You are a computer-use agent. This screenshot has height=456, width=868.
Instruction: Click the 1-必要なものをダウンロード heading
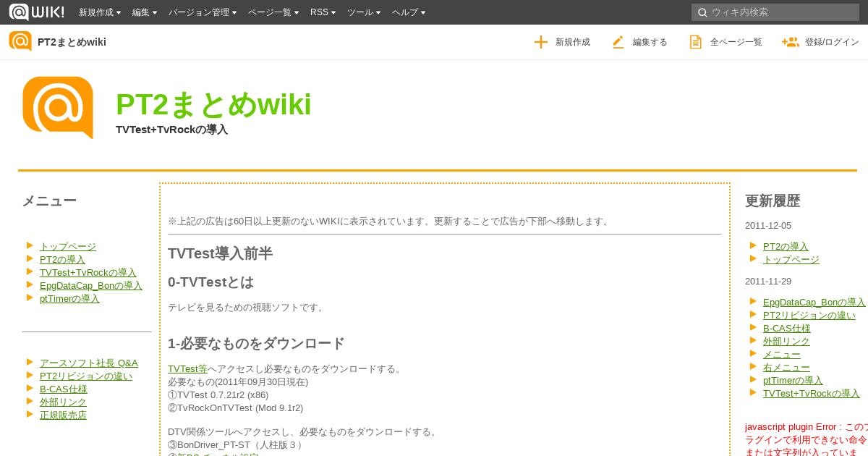(x=256, y=343)
